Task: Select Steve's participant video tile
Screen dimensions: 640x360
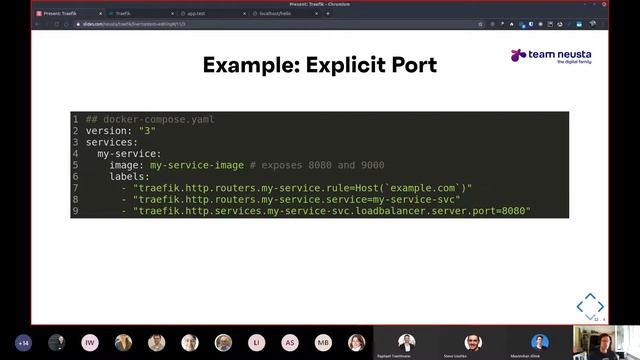Action: [473, 343]
